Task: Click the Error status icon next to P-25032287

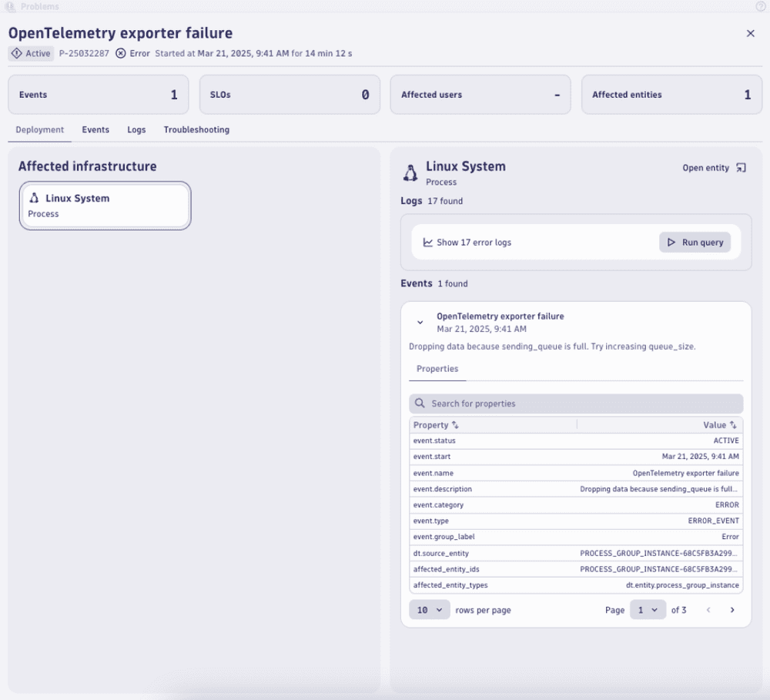Action: (121, 53)
